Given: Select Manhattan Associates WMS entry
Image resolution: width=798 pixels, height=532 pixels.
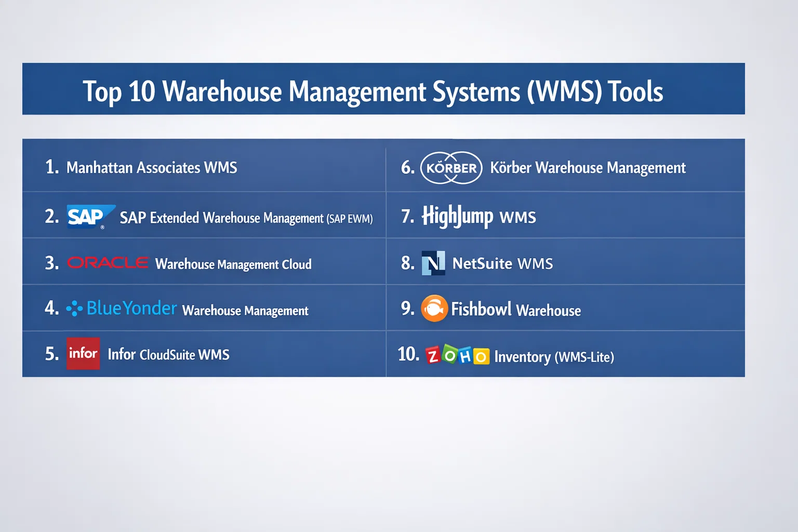Looking at the screenshot, I should pyautogui.click(x=152, y=168).
